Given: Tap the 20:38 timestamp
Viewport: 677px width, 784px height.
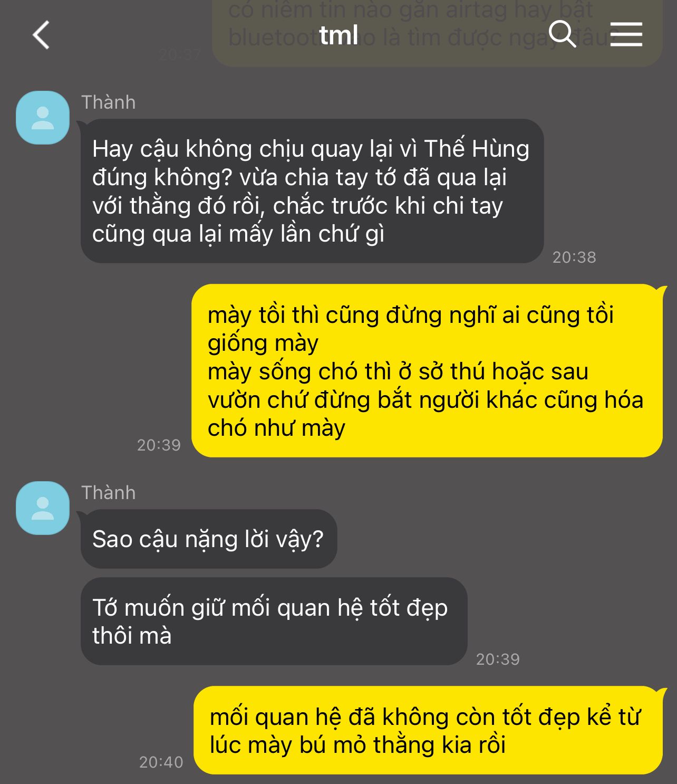Looking at the screenshot, I should 574,257.
